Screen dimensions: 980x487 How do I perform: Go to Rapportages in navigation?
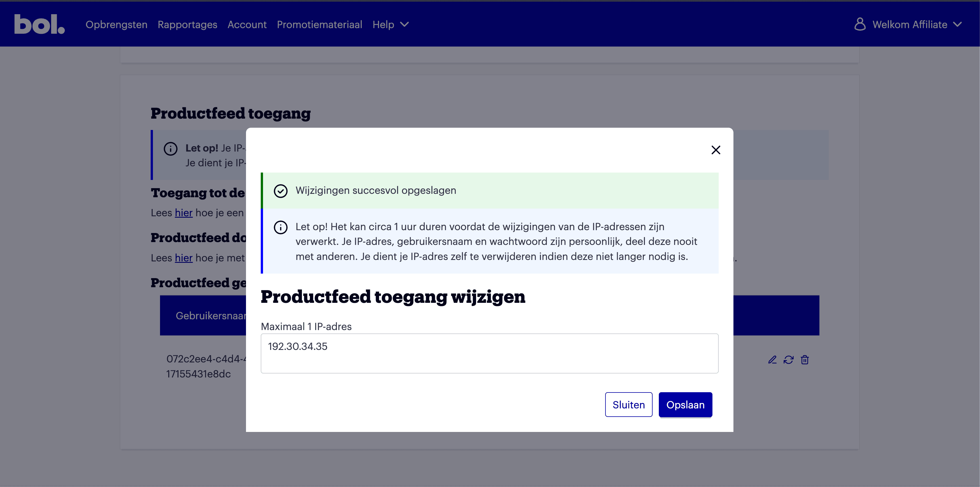click(187, 24)
